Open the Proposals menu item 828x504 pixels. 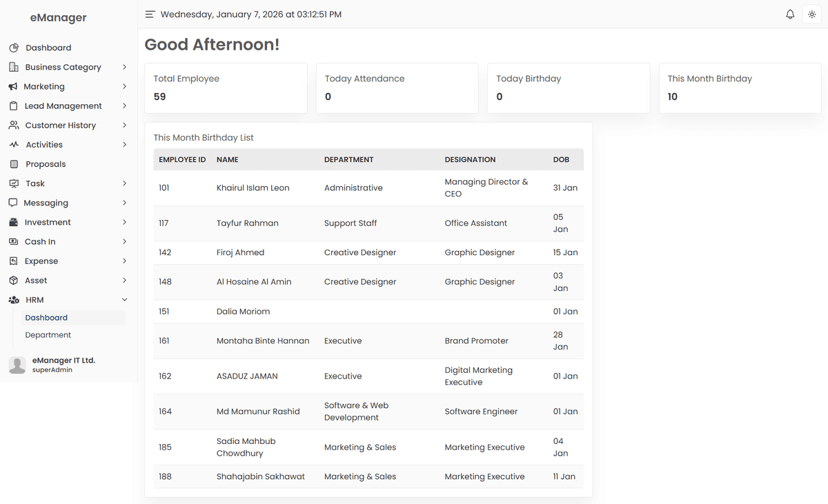pos(46,164)
